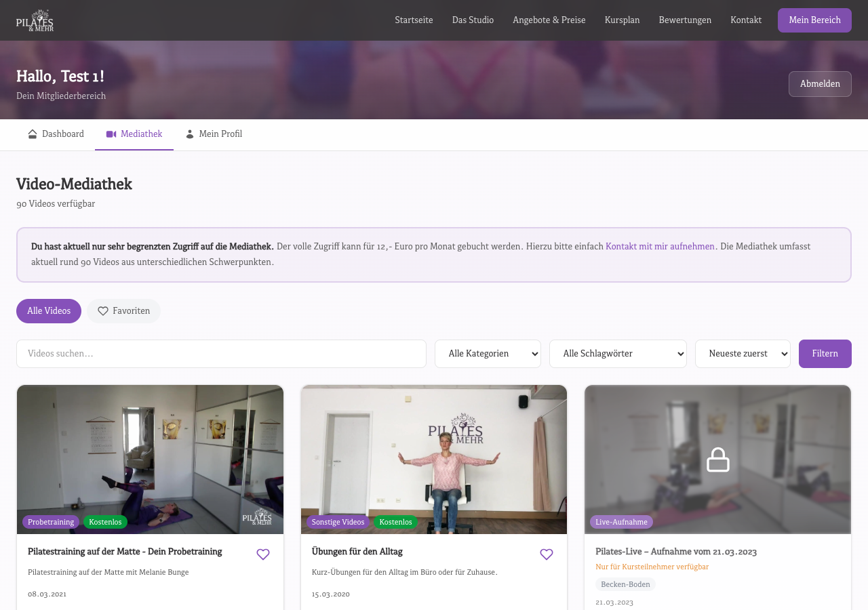868x610 pixels.
Task: Click the lock icon on the Pilates-Live video
Action: click(717, 460)
